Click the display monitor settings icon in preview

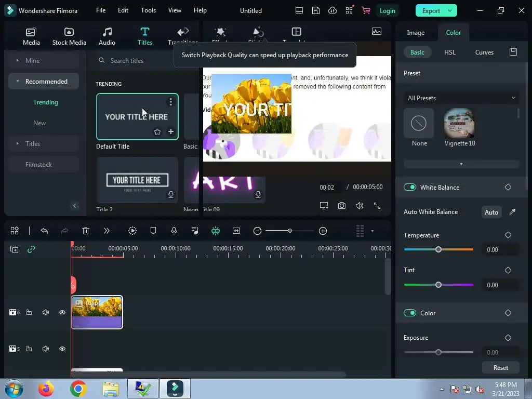(324, 206)
